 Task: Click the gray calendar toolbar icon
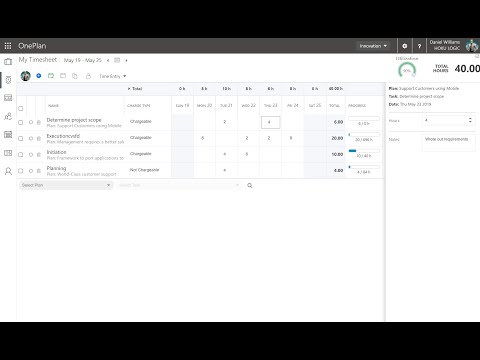[63, 76]
